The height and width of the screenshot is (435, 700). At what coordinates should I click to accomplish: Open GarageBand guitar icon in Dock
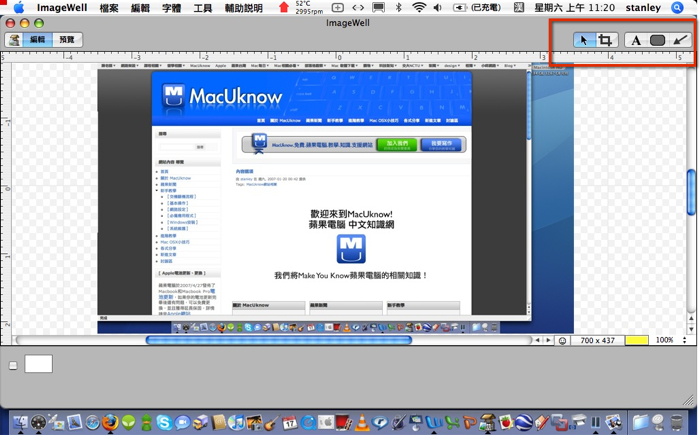tap(271, 422)
